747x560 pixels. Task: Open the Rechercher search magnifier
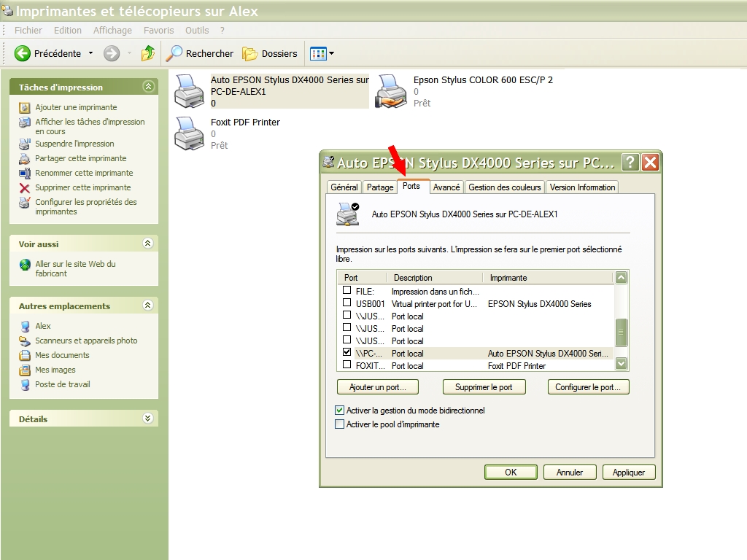click(x=174, y=53)
